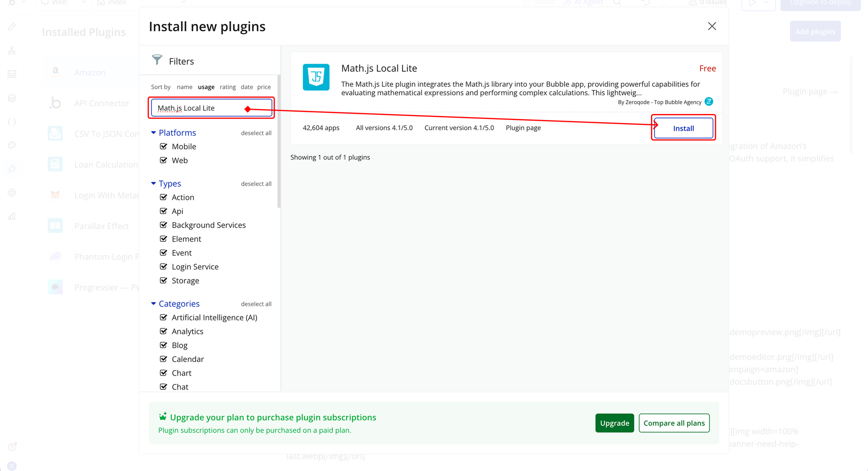
Task: Click the green Upgrade button
Action: click(615, 423)
